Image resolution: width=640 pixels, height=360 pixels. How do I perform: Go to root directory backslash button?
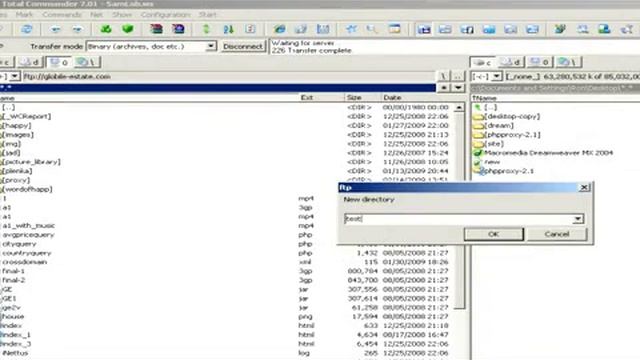444,76
